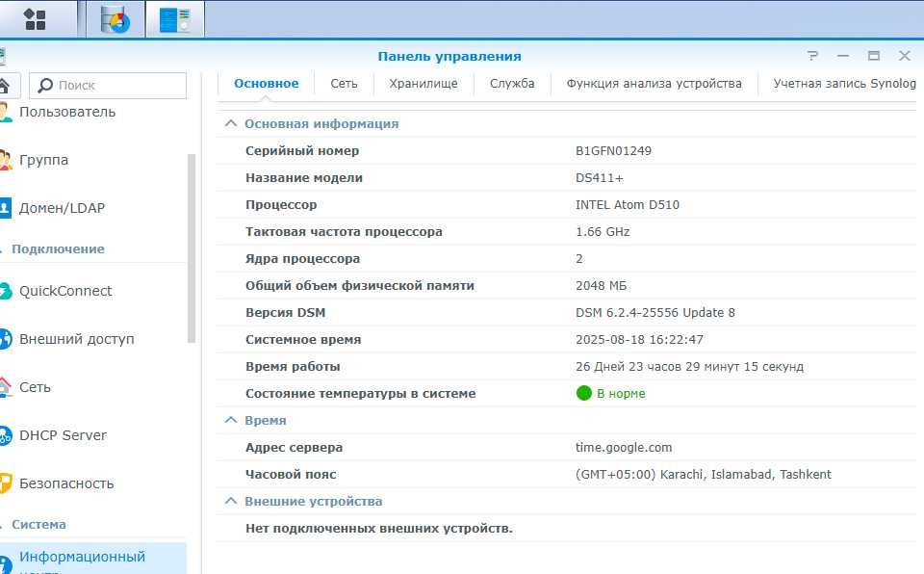Click the Поиск search field

tap(108, 86)
